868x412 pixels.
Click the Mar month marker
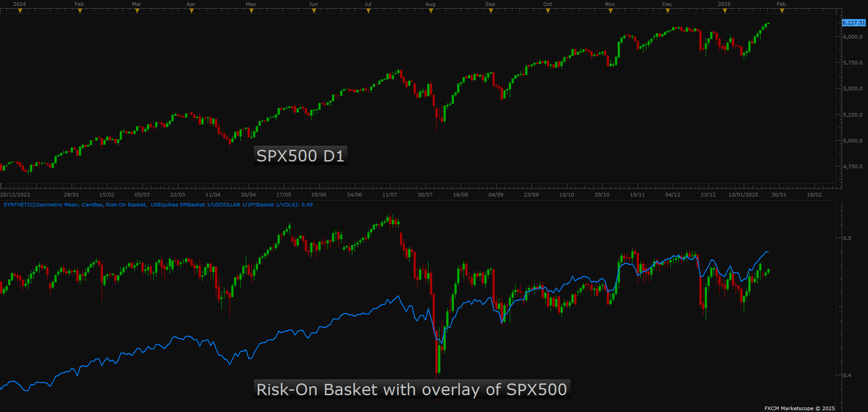pos(137,11)
